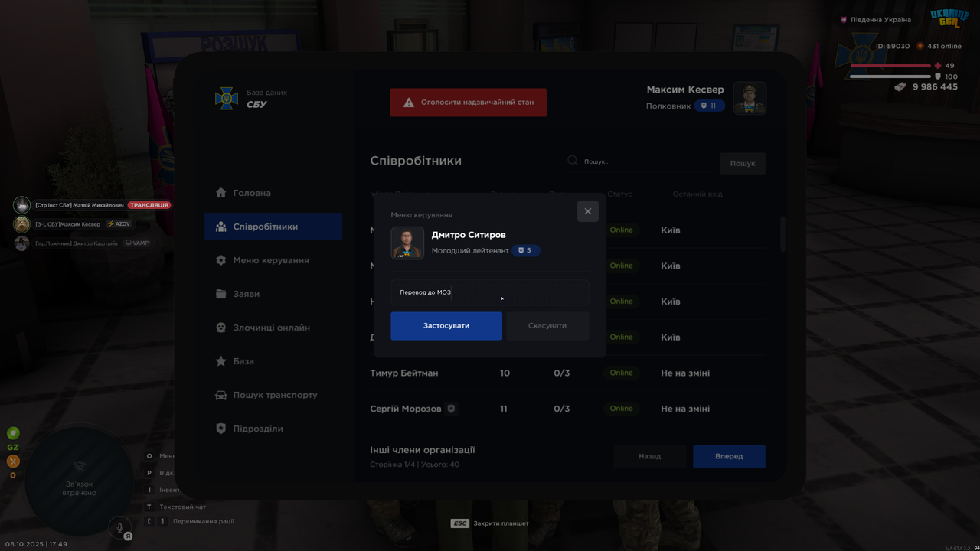This screenshot has height=551, width=980.
Task: Click the ESC Закрити планшет hint
Action: [x=490, y=523]
